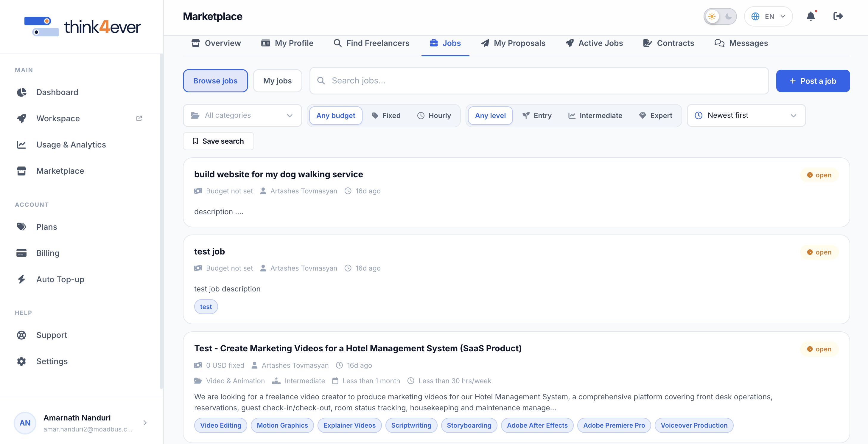This screenshot has height=444, width=868.
Task: Open EN language selector
Action: point(768,16)
